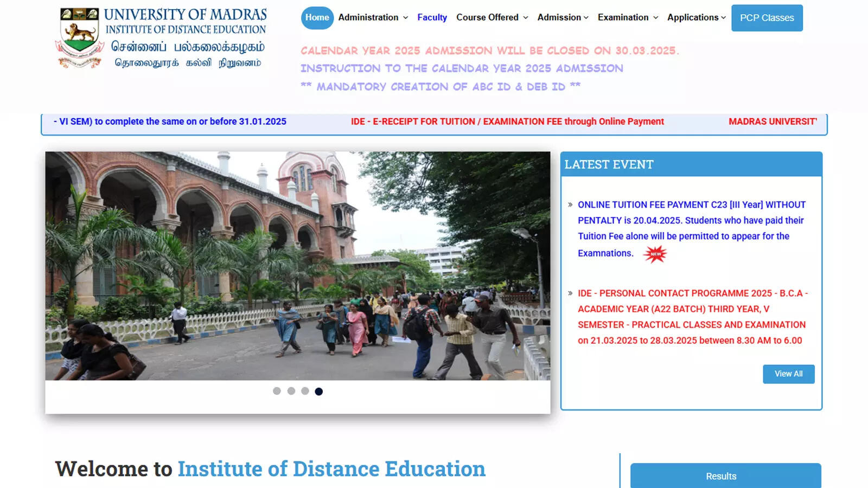This screenshot has width=868, height=488.
Task: Click the View All button in Latest Event
Action: [x=789, y=374]
